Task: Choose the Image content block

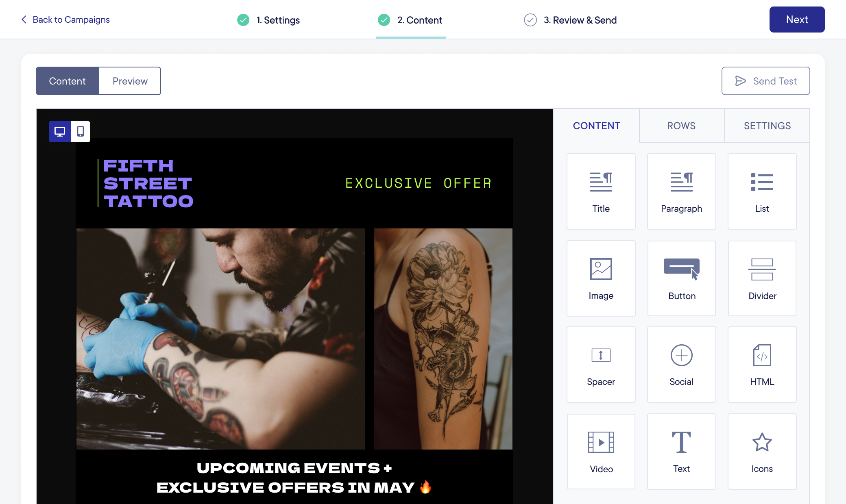Action: coord(601,278)
